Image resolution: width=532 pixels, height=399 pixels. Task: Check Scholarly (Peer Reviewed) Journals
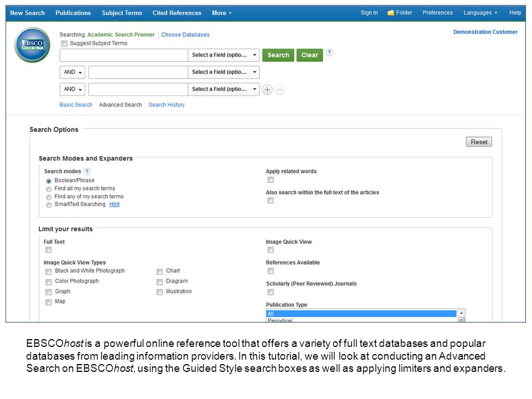[271, 292]
